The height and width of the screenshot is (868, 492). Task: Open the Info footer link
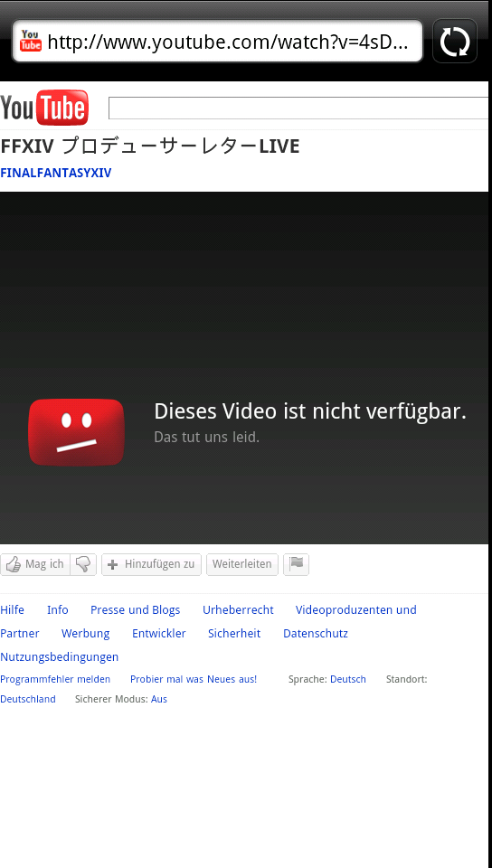pyautogui.click(x=58, y=610)
